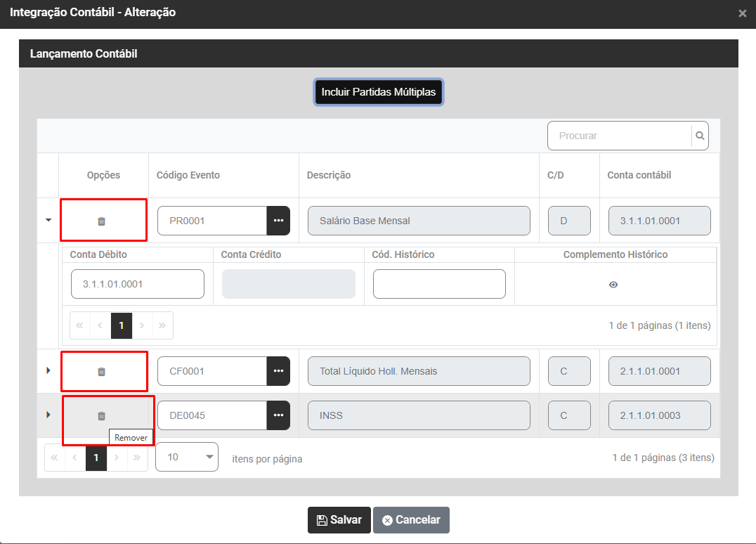Cancel editing with the Cancelar button

point(411,520)
